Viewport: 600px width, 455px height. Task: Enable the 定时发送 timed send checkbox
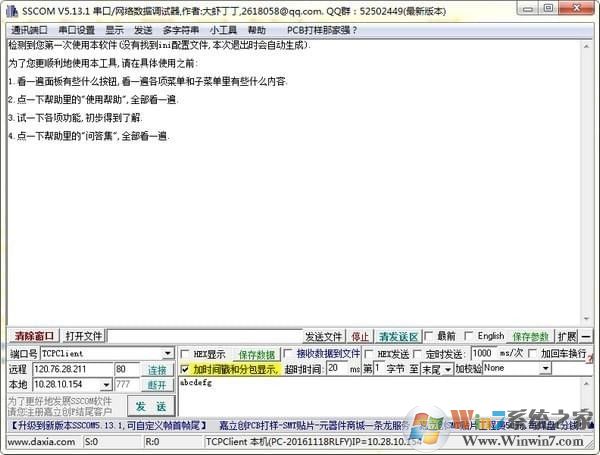pos(416,354)
